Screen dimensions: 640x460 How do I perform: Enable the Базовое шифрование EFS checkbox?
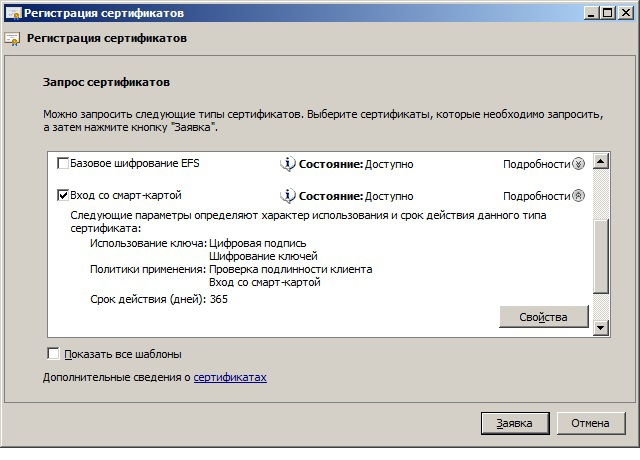click(x=63, y=163)
